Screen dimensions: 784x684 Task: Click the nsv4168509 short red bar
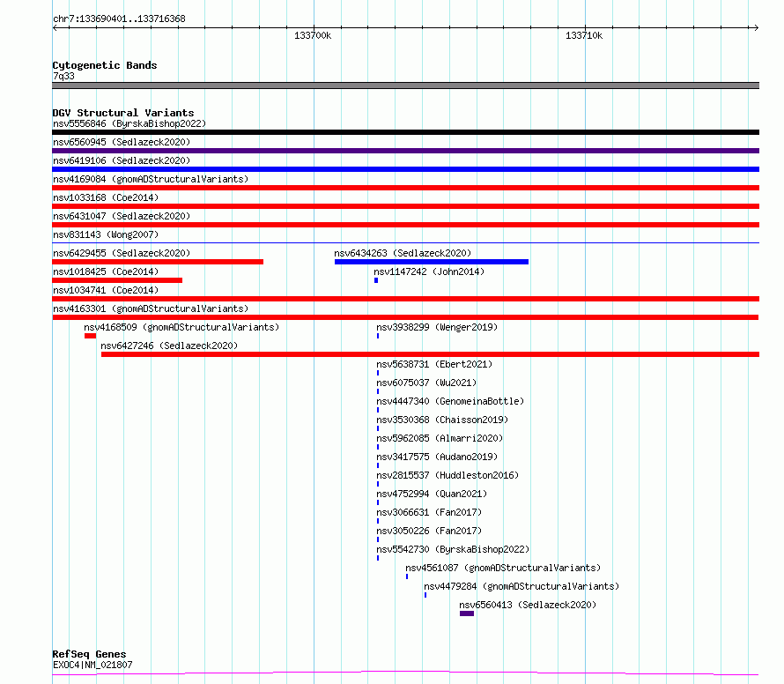click(x=90, y=336)
